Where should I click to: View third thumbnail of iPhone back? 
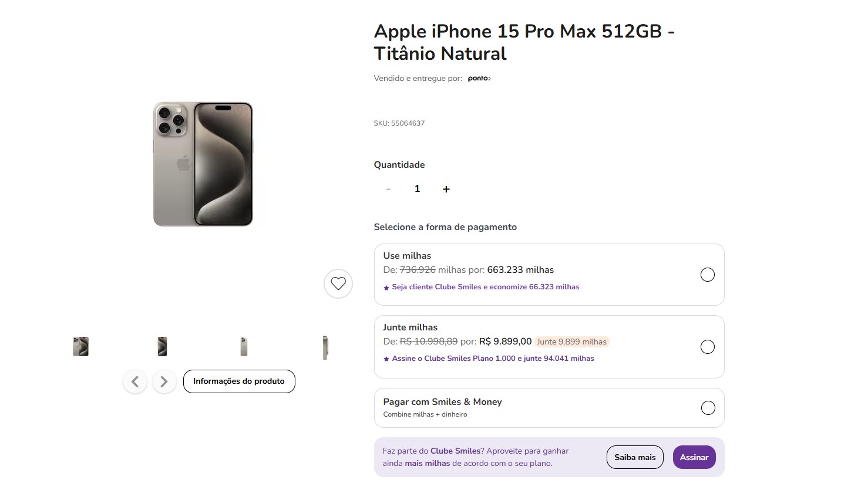[x=244, y=346]
